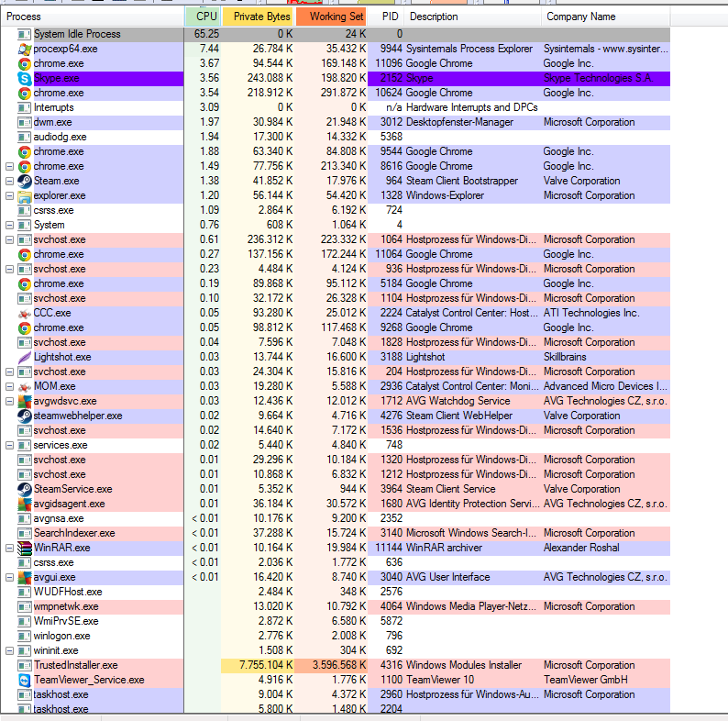Click the 7.755.104 K Private Bytes value
728x721 pixels.
point(266,665)
